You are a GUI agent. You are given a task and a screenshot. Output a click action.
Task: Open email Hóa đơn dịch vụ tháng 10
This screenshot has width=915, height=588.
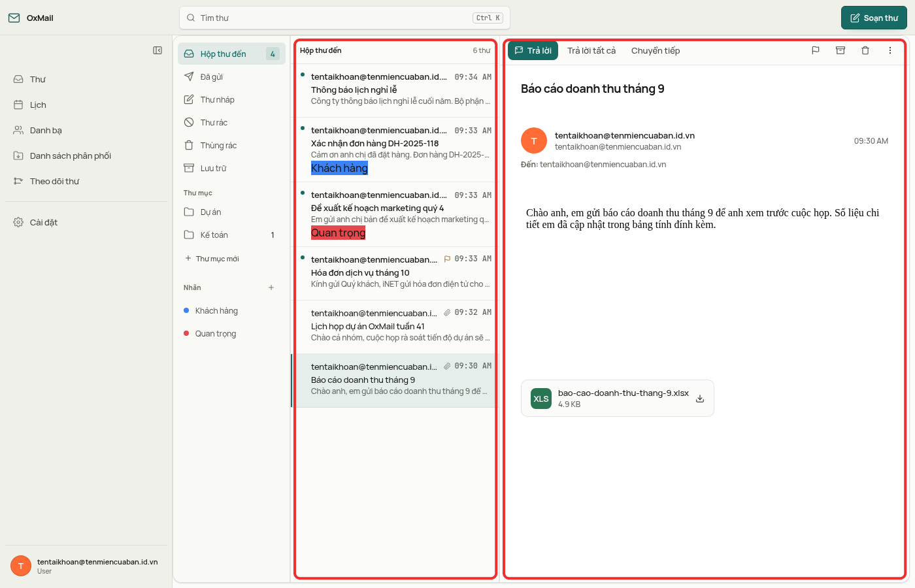pos(395,273)
